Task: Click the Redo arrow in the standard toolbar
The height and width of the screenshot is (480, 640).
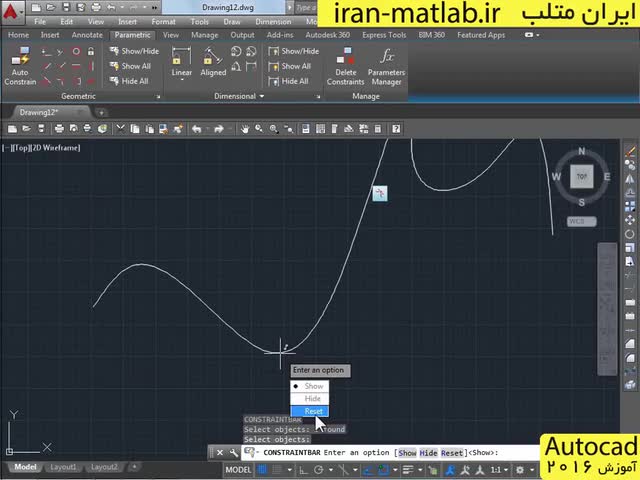Action: (x=219, y=129)
